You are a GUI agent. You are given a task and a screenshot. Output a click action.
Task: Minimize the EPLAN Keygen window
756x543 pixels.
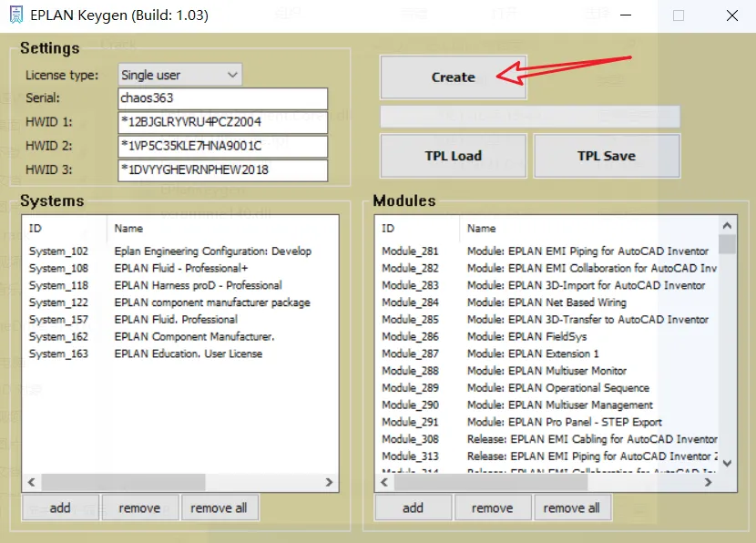[x=626, y=15]
